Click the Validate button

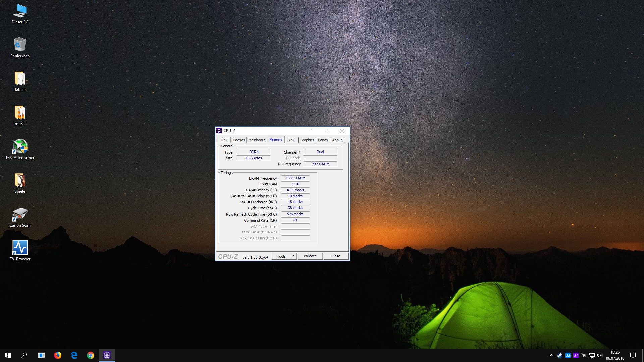[x=310, y=256]
